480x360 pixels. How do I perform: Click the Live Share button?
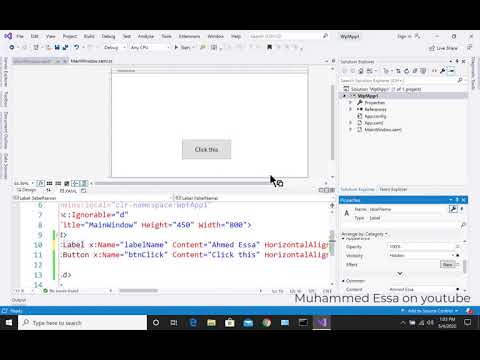click(x=443, y=48)
